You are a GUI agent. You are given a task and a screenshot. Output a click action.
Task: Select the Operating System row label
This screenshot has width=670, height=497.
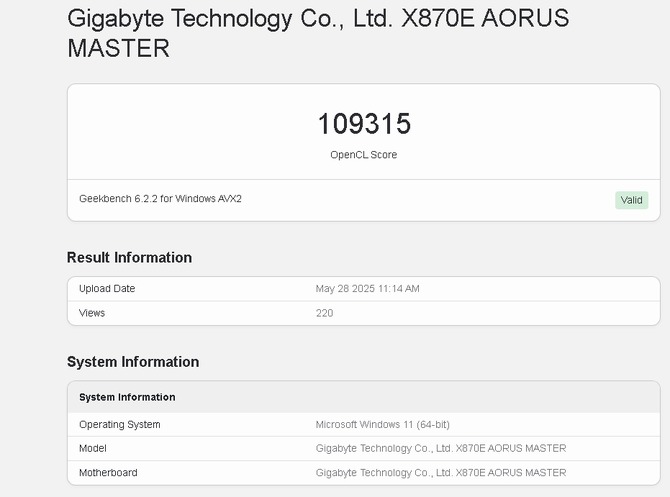pos(119,425)
